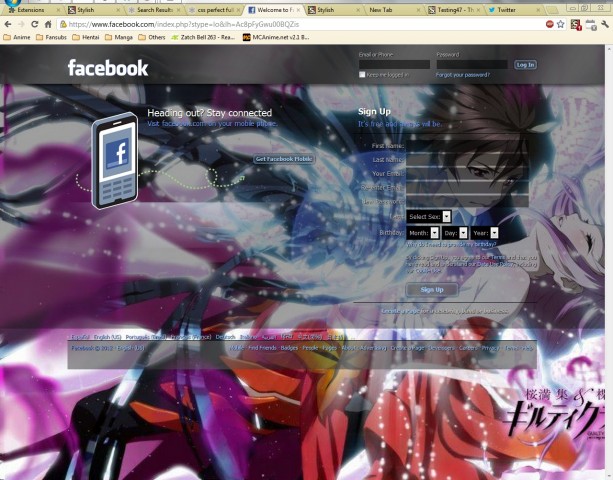Switch to the css perfect full tab

click(x=215, y=10)
